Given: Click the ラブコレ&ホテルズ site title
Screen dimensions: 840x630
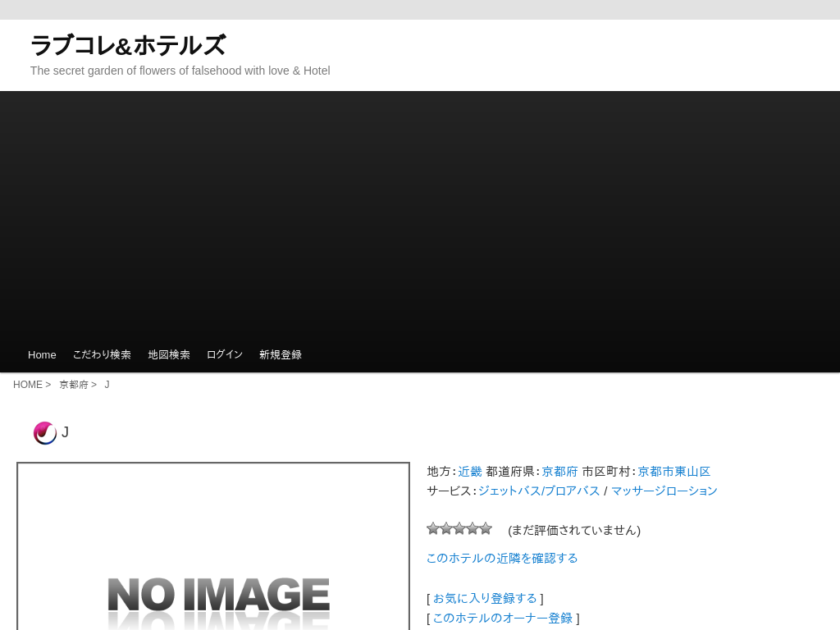Looking at the screenshot, I should click(128, 46).
